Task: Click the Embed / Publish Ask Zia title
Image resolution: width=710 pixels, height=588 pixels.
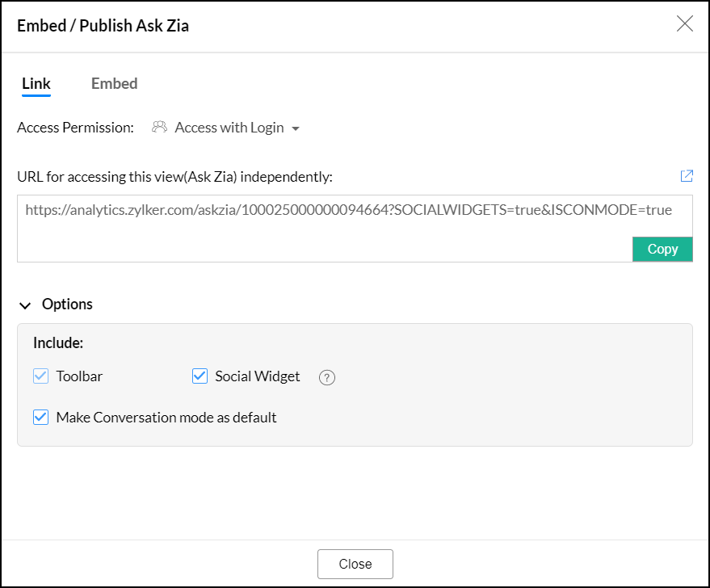Action: pos(103,26)
